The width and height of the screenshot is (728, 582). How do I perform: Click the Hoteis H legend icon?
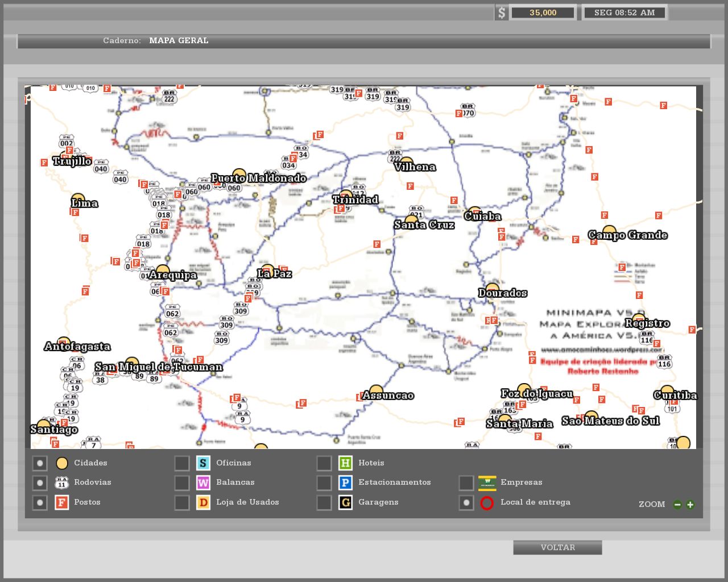[x=345, y=463]
